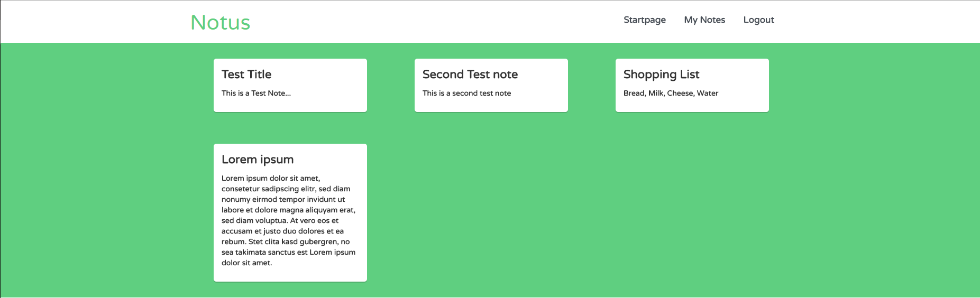The height and width of the screenshot is (298, 980).
Task: Open the Lorem ipsum note card
Action: click(x=290, y=212)
